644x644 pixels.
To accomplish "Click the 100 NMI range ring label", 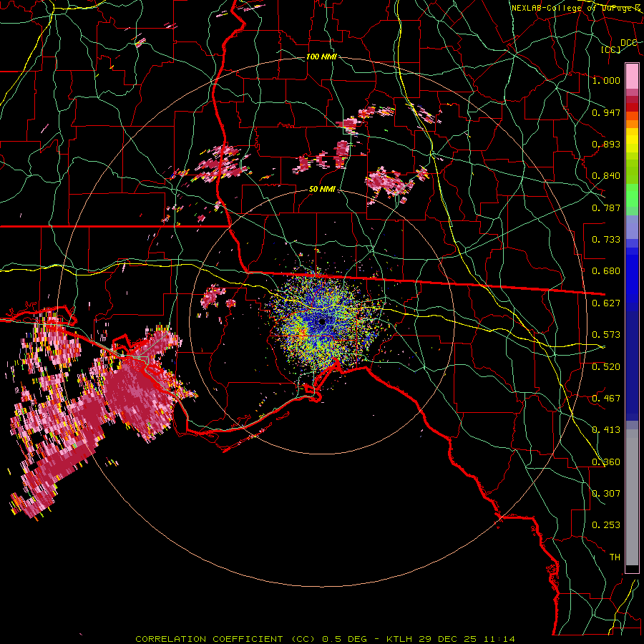I will tap(321, 57).
